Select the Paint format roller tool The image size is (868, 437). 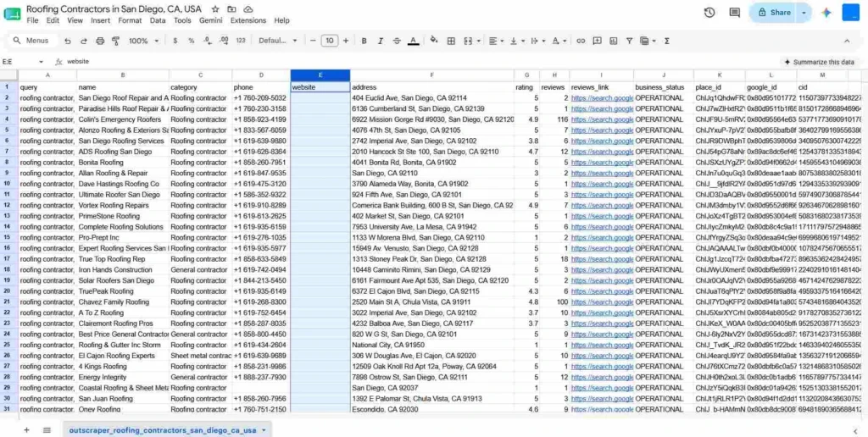pyautogui.click(x=116, y=41)
